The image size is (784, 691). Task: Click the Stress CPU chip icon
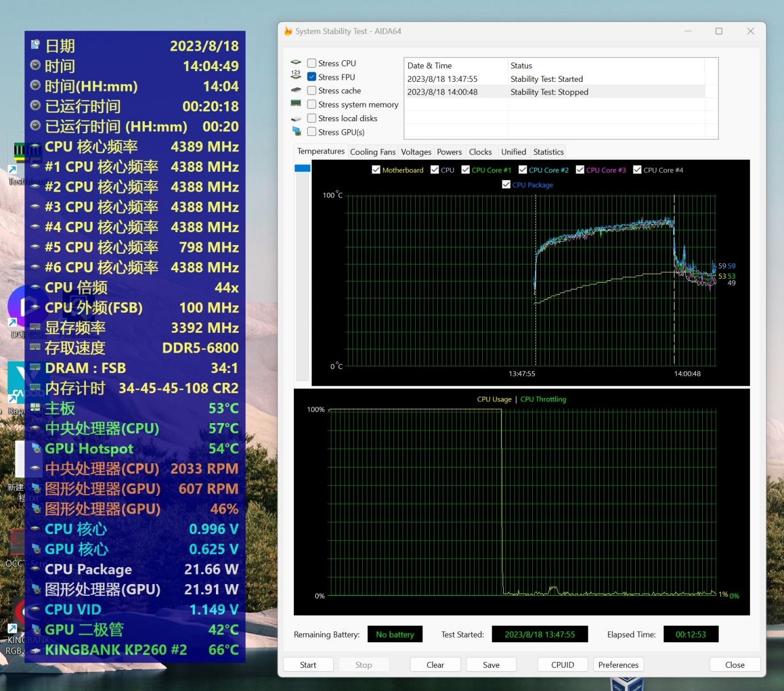point(296,63)
